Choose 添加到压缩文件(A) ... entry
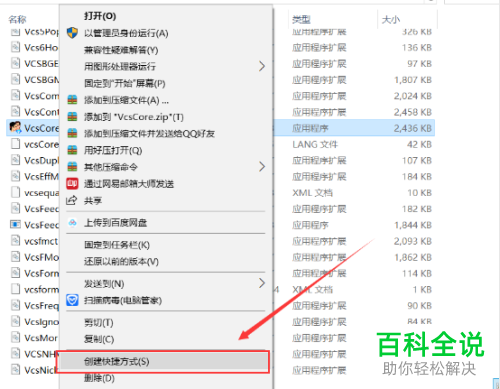The height and width of the screenshot is (389, 500). 126,100
